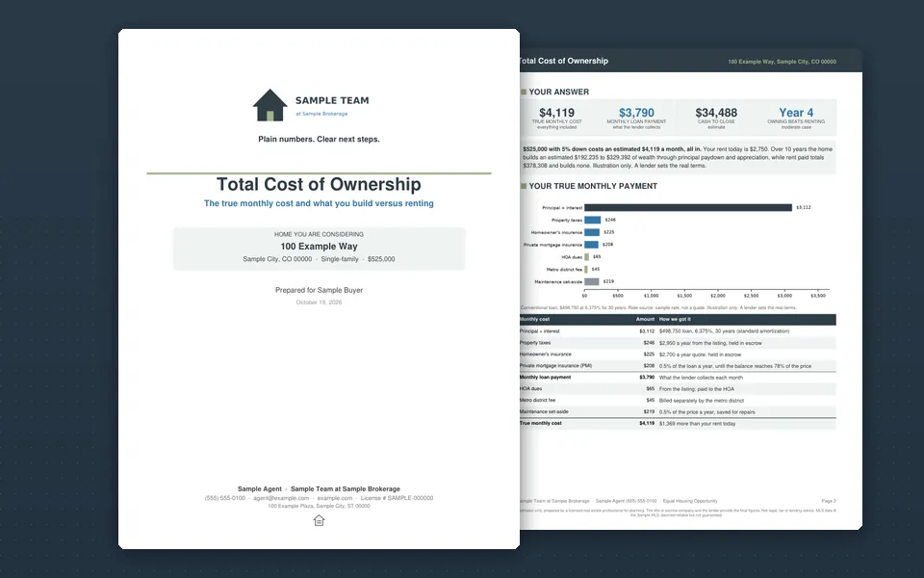Screen dimensions: 924x578
Task: Click '$1,369 more than your rent today' cell
Action: coord(697,424)
